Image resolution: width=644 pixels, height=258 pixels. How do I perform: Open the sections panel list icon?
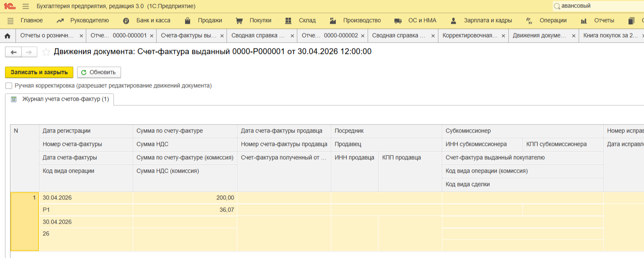pos(10,20)
